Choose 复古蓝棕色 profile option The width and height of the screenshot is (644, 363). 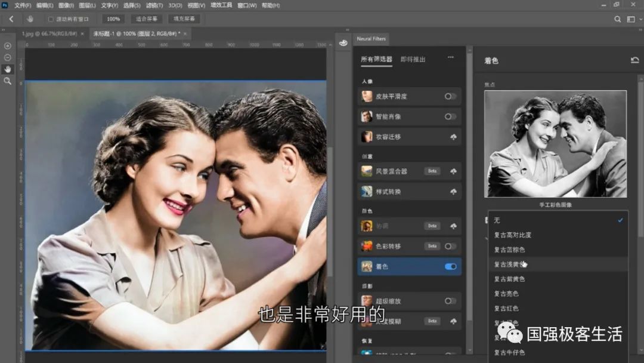point(558,250)
